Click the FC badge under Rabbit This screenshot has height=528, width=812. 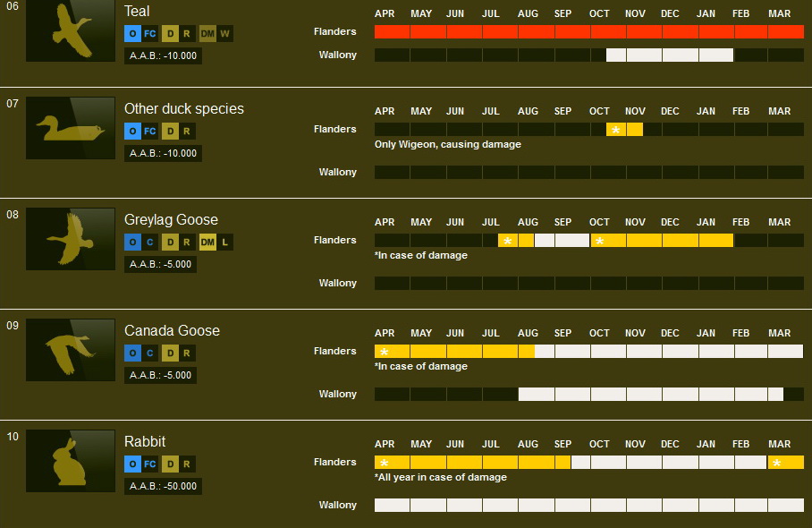150,464
